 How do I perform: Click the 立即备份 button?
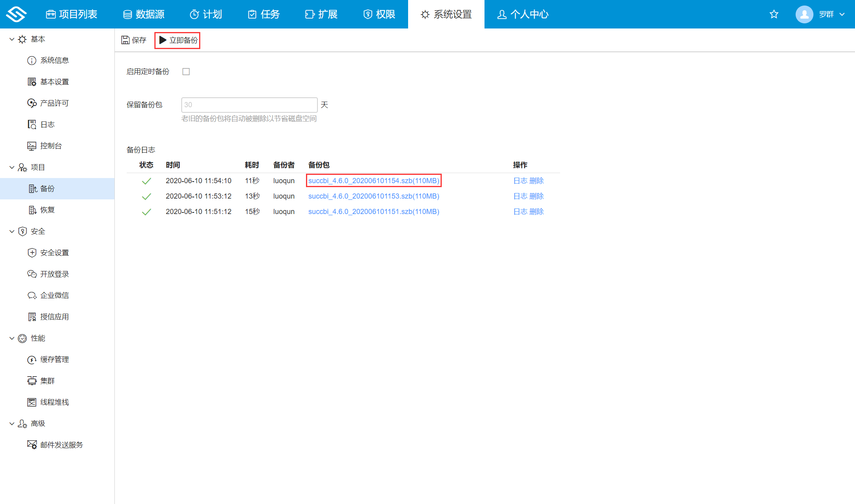(178, 40)
